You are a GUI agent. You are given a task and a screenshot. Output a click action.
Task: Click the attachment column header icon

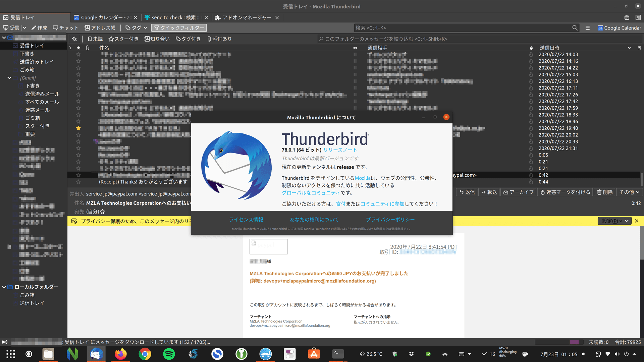(x=88, y=48)
